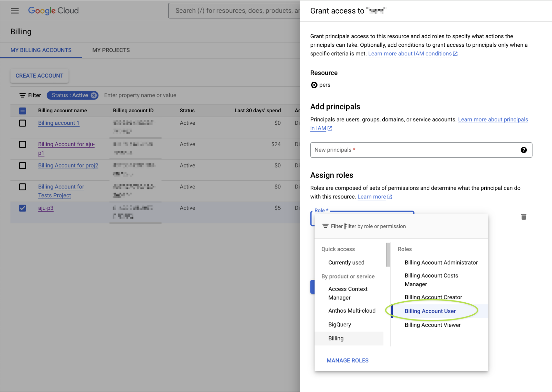552x392 pixels.
Task: Toggle the select-all header checkbox
Action: 23,111
